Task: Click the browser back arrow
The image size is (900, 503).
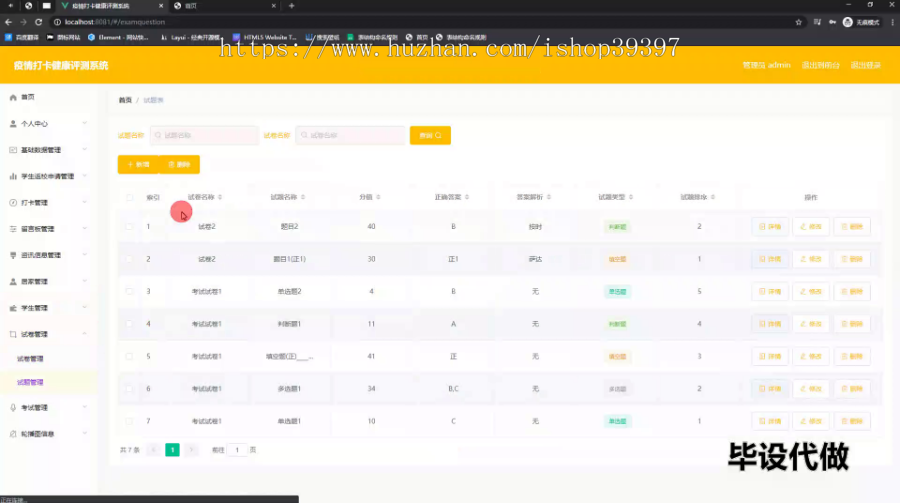Action: (8, 22)
